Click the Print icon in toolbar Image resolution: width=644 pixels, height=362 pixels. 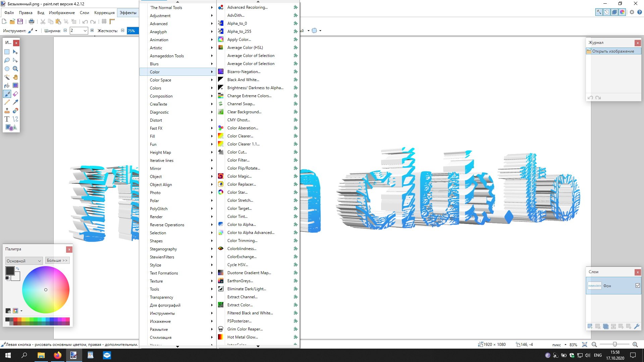(x=32, y=21)
